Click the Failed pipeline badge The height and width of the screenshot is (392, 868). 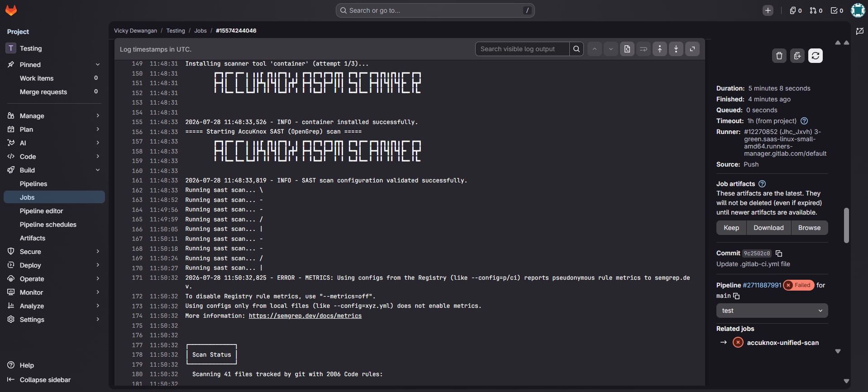[799, 285]
